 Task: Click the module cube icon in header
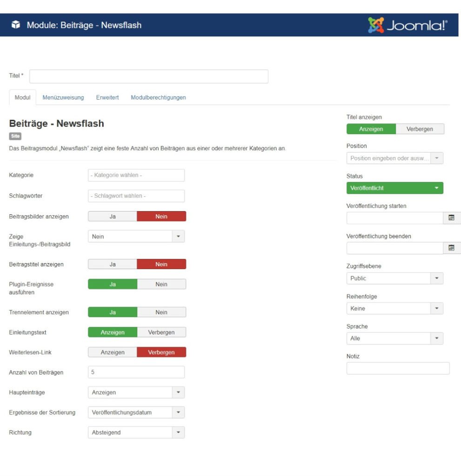pos(15,25)
